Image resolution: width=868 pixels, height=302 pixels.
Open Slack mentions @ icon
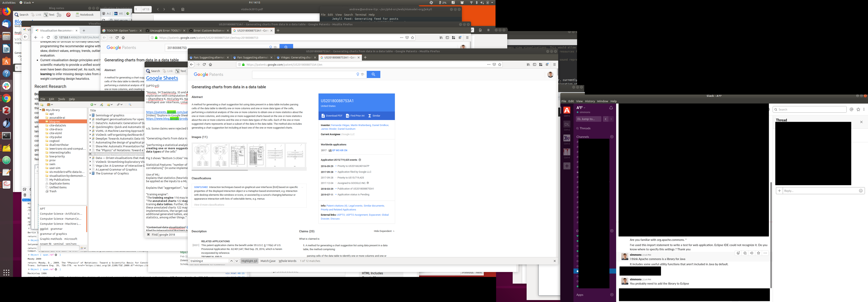pyautogui.click(x=852, y=109)
